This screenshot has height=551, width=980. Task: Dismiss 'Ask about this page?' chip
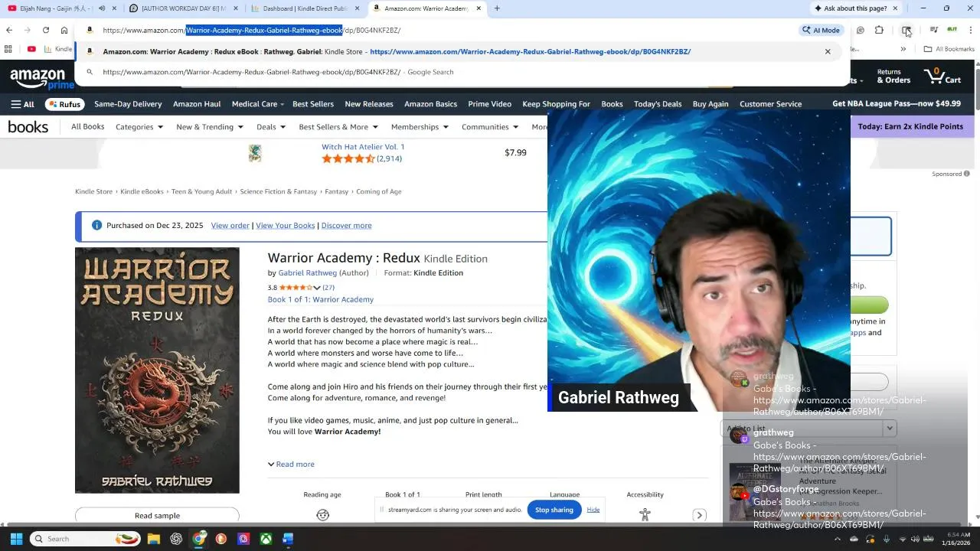(x=895, y=8)
